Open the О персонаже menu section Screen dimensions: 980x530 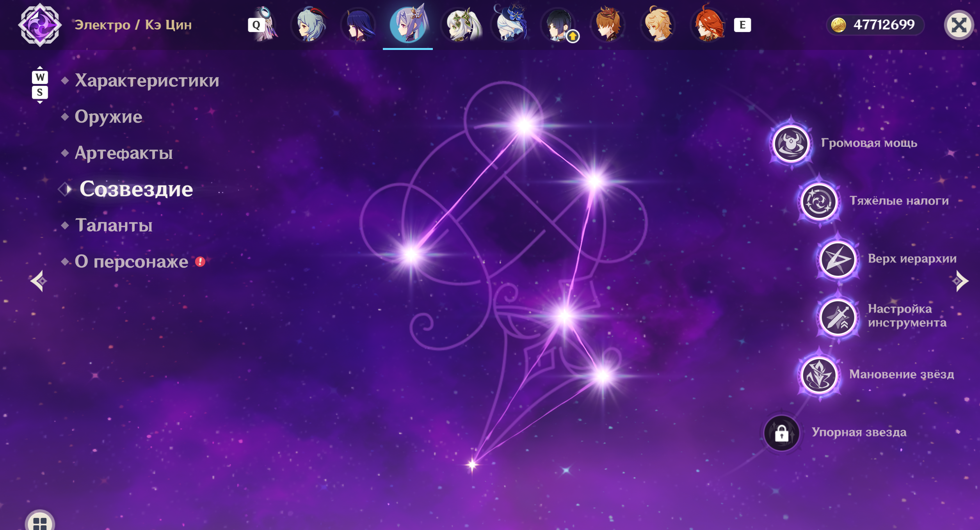point(132,262)
